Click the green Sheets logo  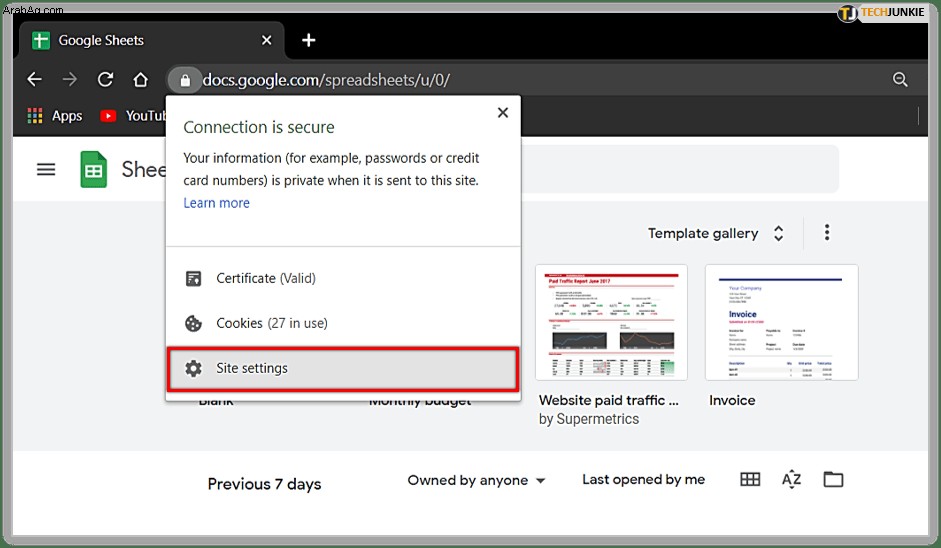[x=94, y=169]
